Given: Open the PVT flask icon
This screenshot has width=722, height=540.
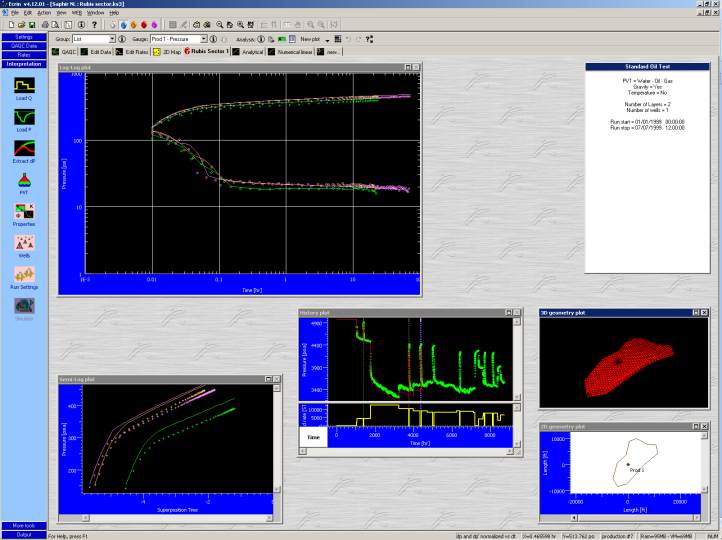Looking at the screenshot, I should [x=24, y=180].
